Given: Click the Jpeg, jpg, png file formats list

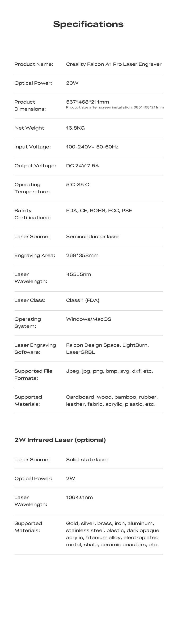Looking at the screenshot, I should [x=110, y=371].
